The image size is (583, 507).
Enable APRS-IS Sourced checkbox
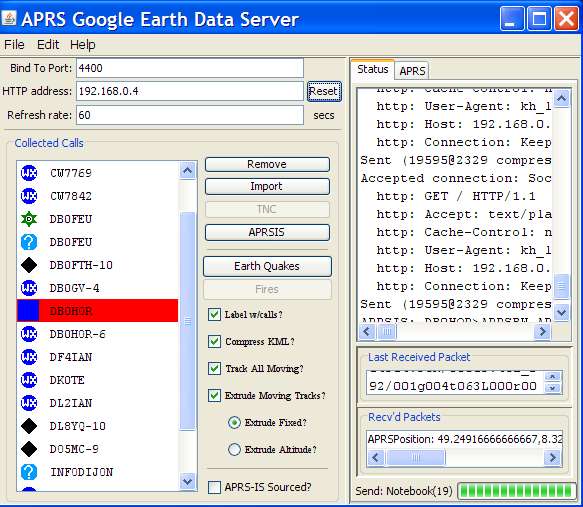pyautogui.click(x=214, y=487)
